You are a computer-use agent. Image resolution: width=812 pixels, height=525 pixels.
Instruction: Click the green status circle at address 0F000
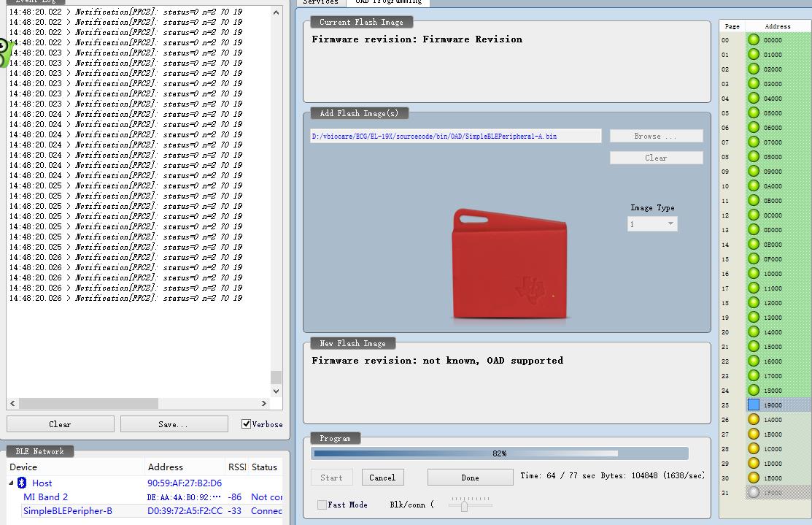tap(754, 258)
